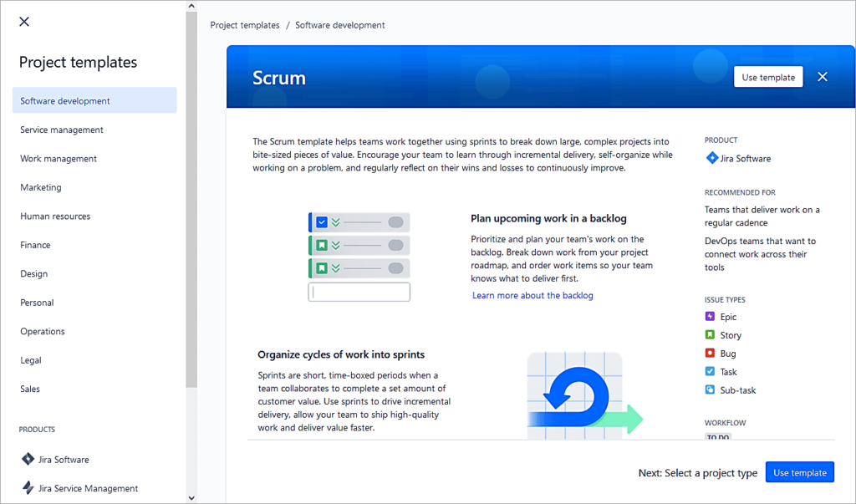Click the red Bug issue type icon

pos(710,353)
